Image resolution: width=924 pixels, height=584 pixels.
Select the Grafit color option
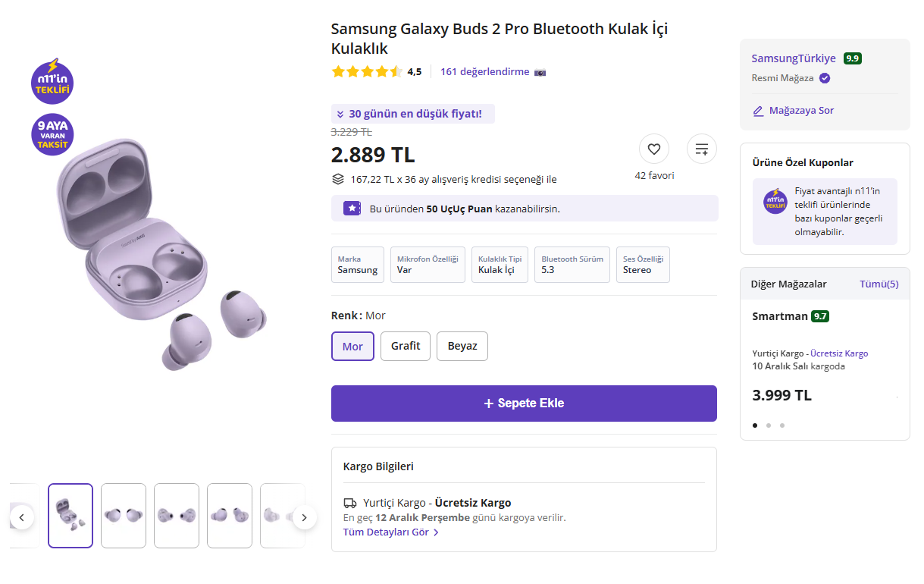click(x=406, y=346)
